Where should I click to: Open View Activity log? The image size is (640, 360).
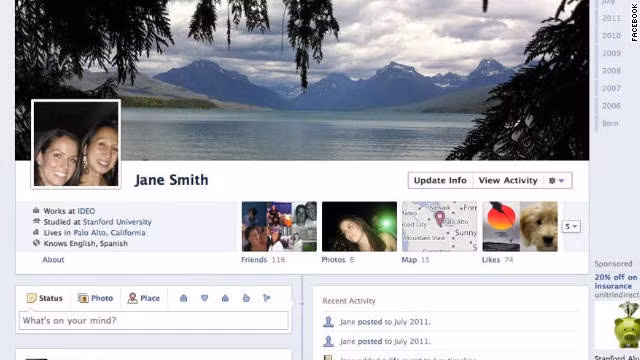[x=508, y=180]
